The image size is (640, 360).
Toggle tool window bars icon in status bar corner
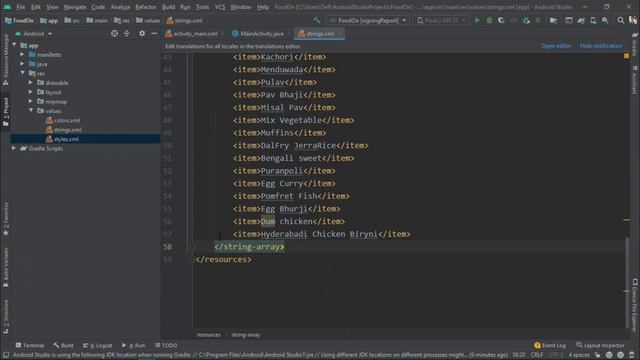click(x=6, y=355)
